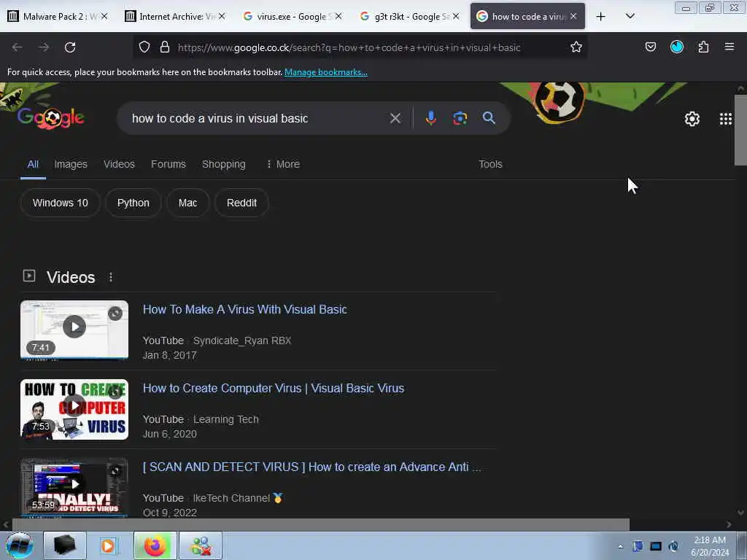Image resolution: width=747 pixels, height=560 pixels.
Task: Submit search with magnifier icon
Action: [x=489, y=118]
